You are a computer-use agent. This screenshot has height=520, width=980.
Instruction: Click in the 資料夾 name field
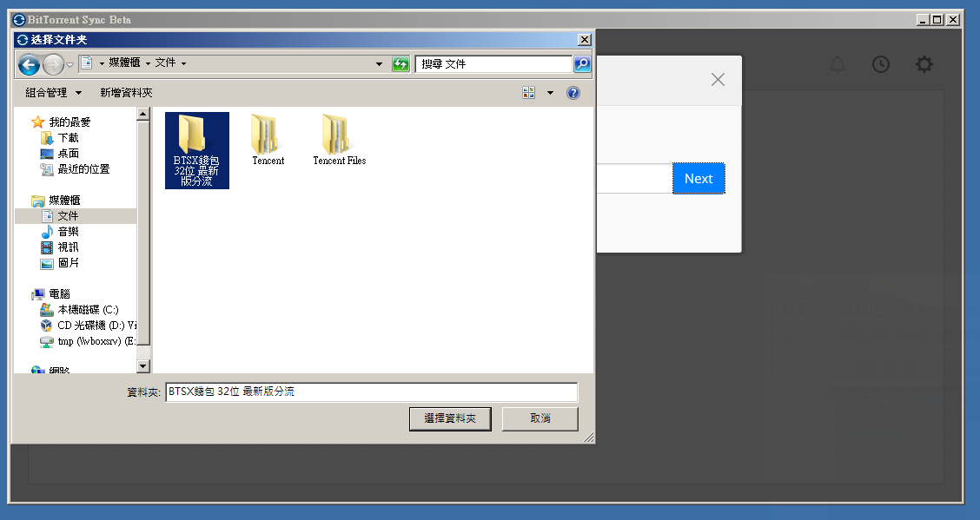(x=371, y=392)
